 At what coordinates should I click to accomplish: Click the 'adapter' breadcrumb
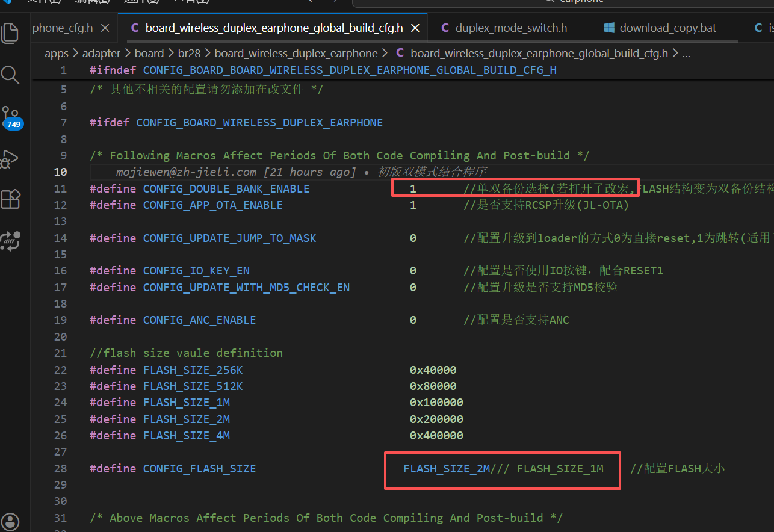102,53
